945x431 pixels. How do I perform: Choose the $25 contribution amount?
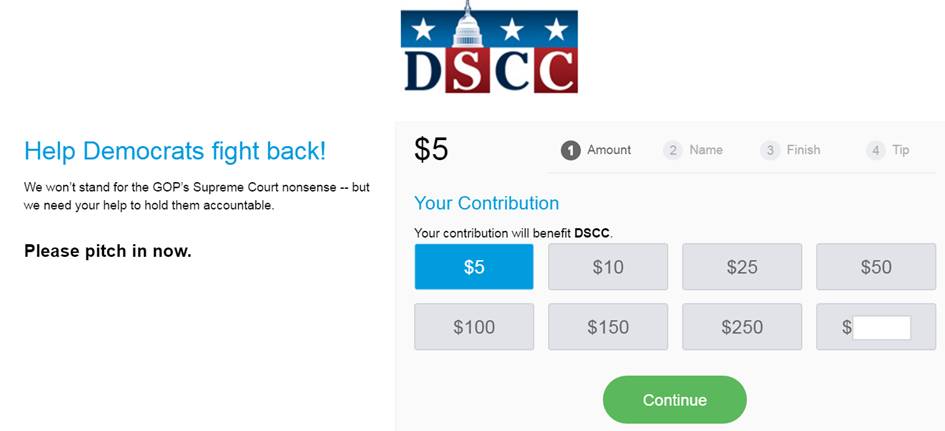pos(742,266)
